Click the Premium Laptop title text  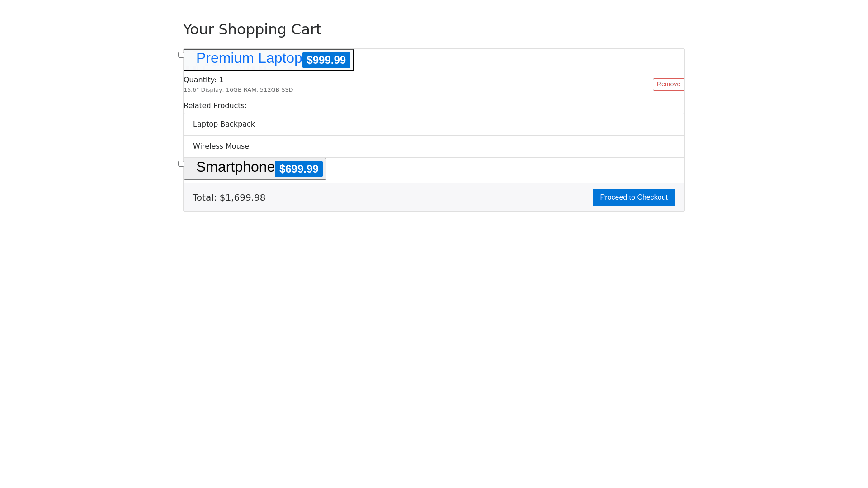point(249,58)
